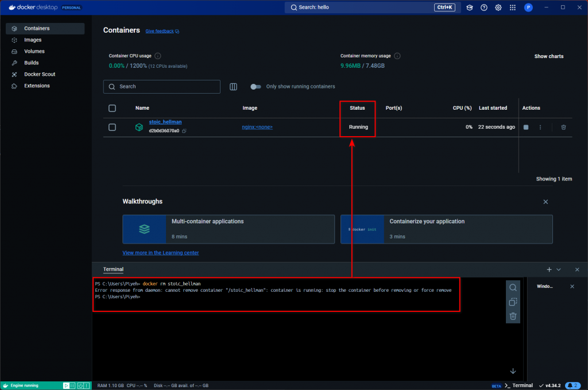Open the help question mark icon
Image resolution: width=588 pixels, height=390 pixels.
[483, 7]
